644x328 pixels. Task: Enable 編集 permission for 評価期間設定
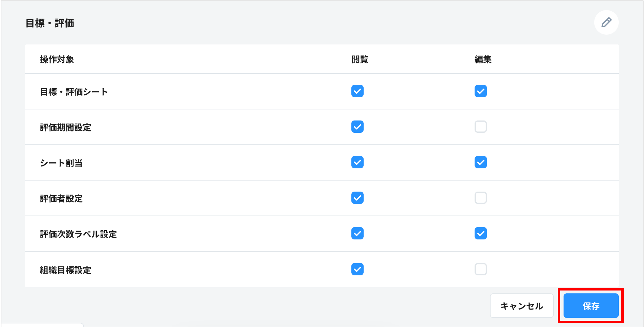[480, 127]
